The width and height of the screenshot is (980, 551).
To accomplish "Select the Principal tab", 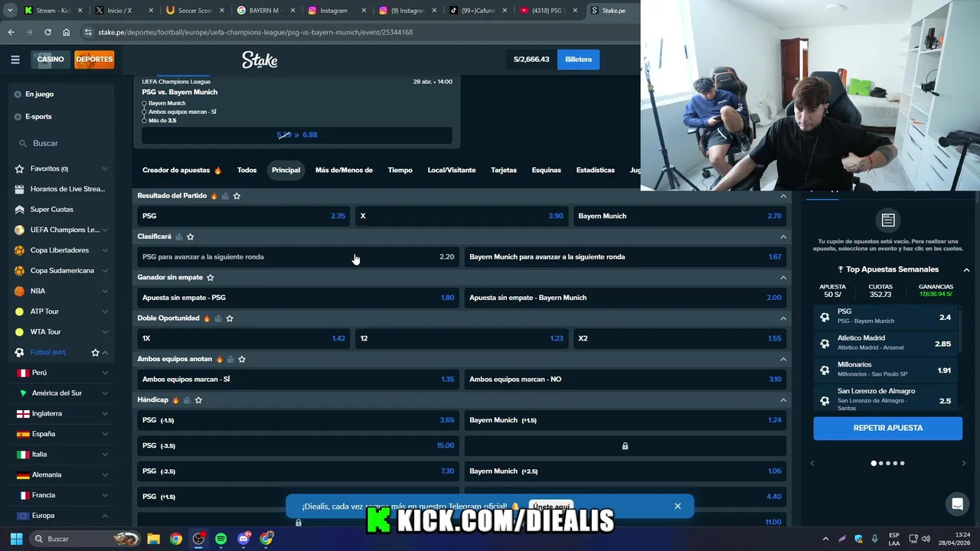I will pos(286,170).
